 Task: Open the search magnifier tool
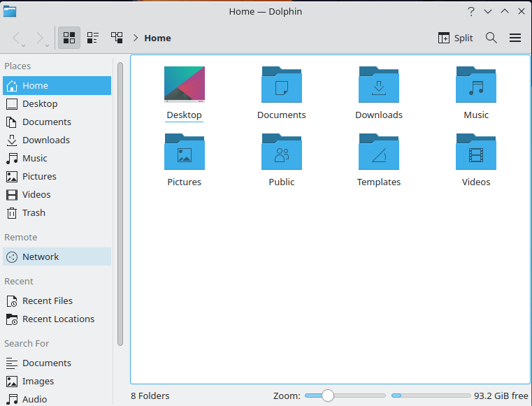click(x=491, y=38)
